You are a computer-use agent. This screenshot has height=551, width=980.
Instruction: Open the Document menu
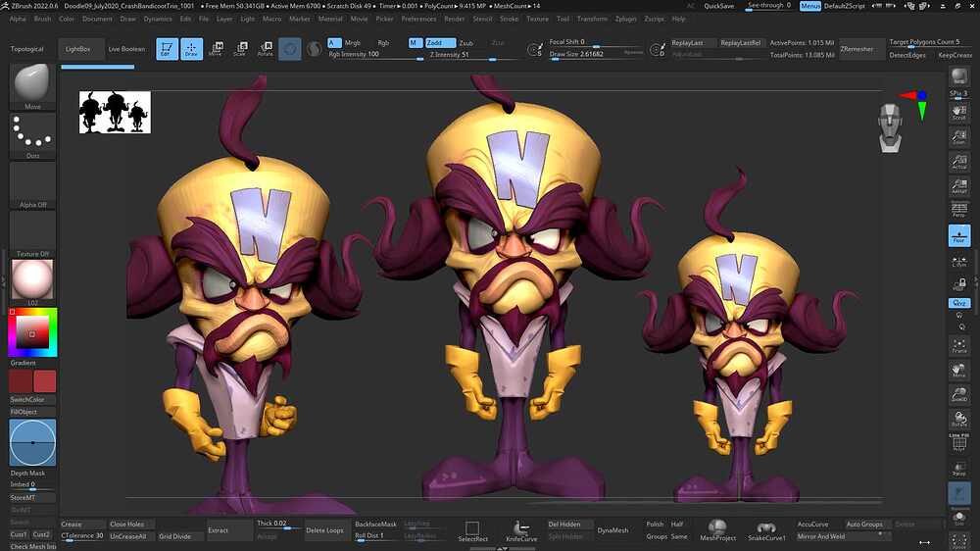click(x=97, y=19)
